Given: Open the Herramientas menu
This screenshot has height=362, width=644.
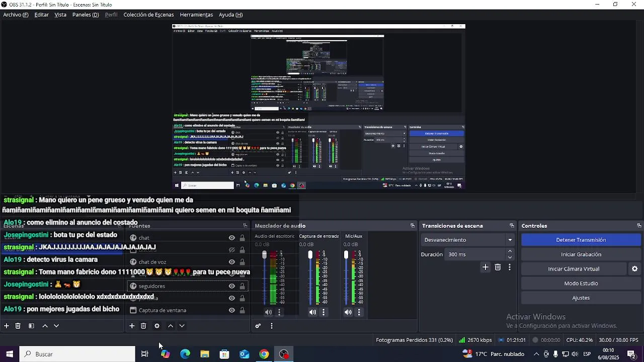Looking at the screenshot, I should 196,15.
